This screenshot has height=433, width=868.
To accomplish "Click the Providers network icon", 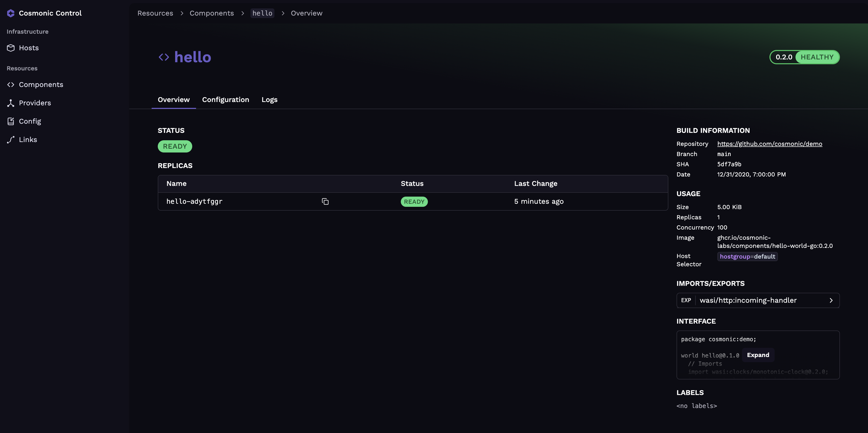I will point(10,103).
